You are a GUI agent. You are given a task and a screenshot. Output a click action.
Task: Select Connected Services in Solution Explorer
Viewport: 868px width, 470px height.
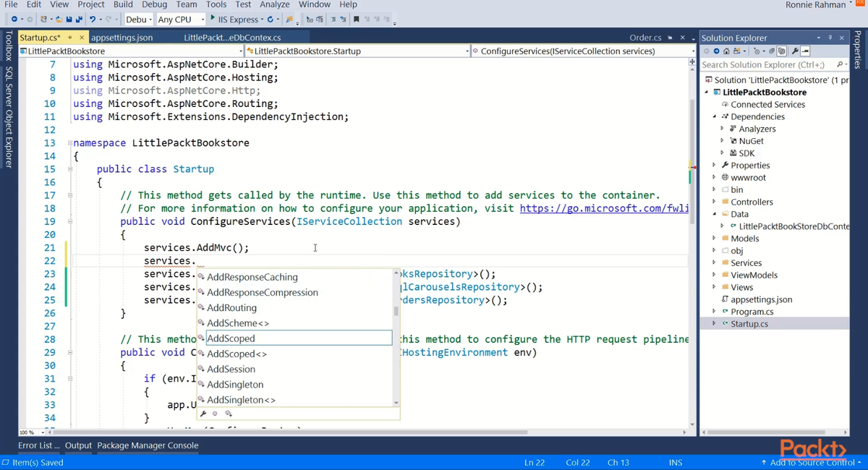pos(767,104)
